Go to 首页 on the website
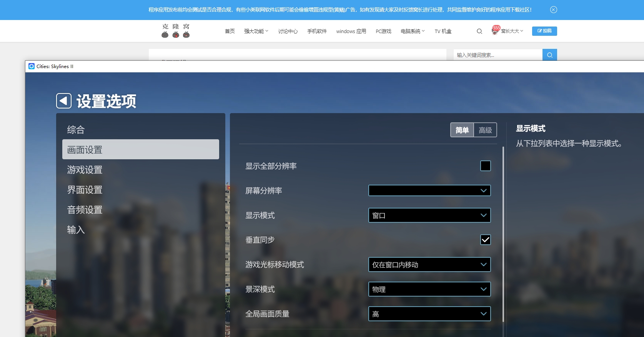The height and width of the screenshot is (337, 644). [230, 31]
